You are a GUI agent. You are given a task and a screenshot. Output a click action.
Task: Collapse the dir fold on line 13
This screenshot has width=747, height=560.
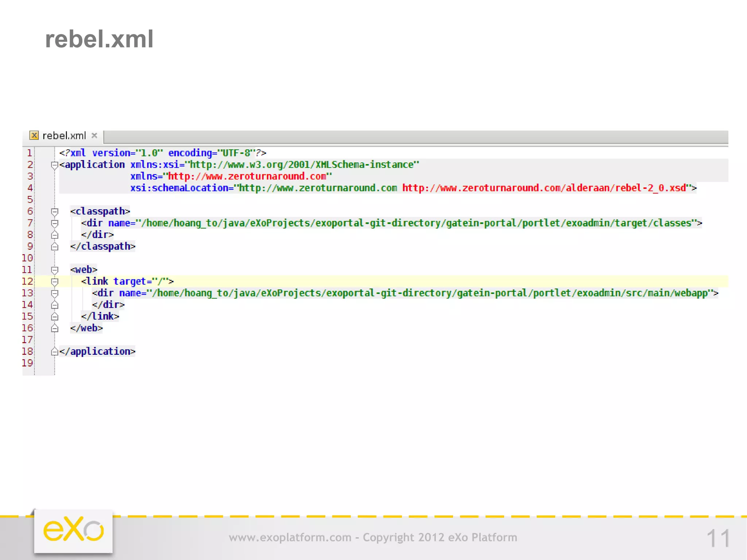click(x=55, y=293)
